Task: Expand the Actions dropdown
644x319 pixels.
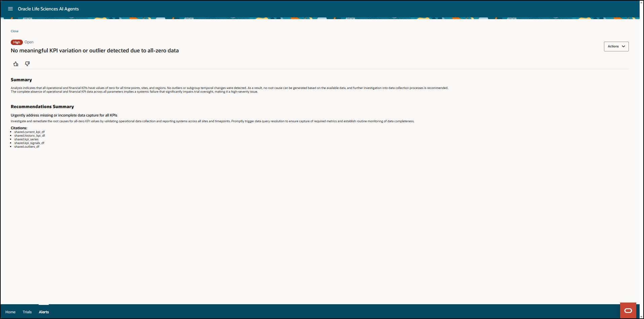Action: click(x=616, y=46)
